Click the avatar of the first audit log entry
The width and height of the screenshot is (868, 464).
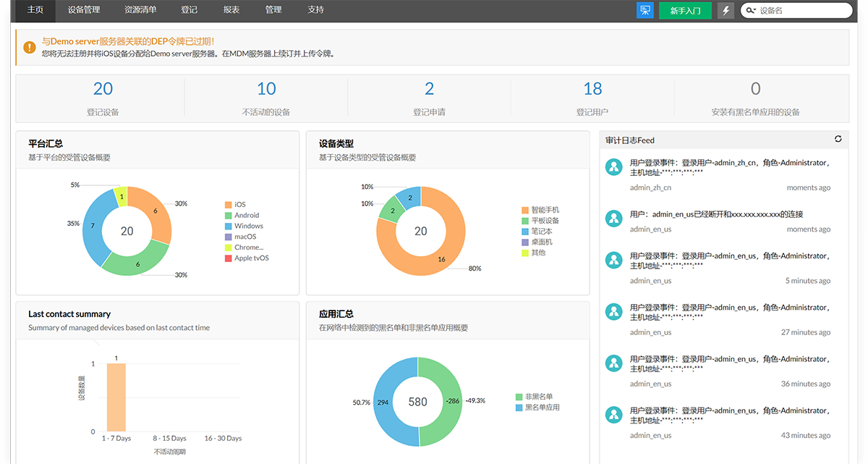point(614,167)
